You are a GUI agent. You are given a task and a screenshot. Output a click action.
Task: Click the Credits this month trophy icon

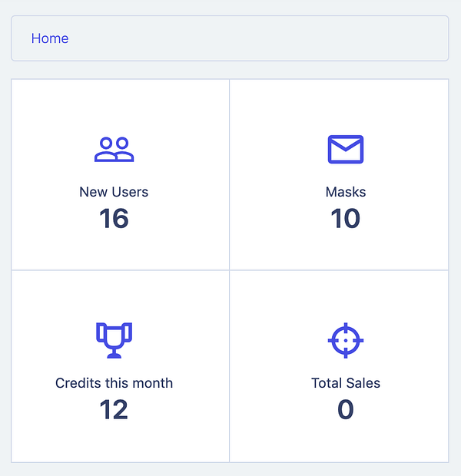tap(114, 339)
